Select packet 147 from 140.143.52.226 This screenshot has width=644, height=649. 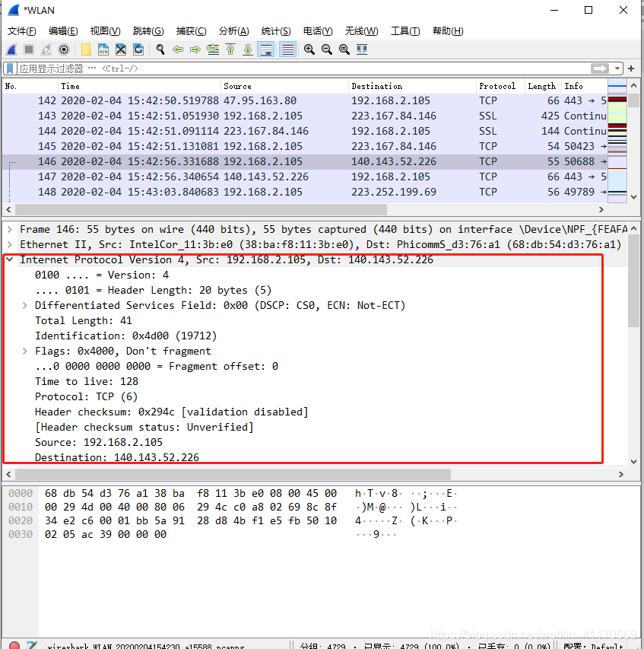tap(304, 177)
